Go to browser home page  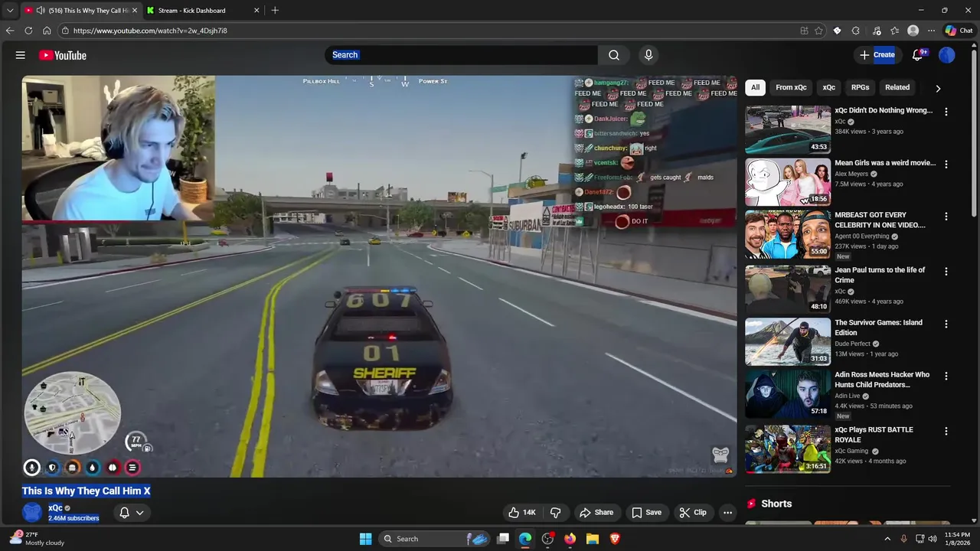click(x=47, y=31)
